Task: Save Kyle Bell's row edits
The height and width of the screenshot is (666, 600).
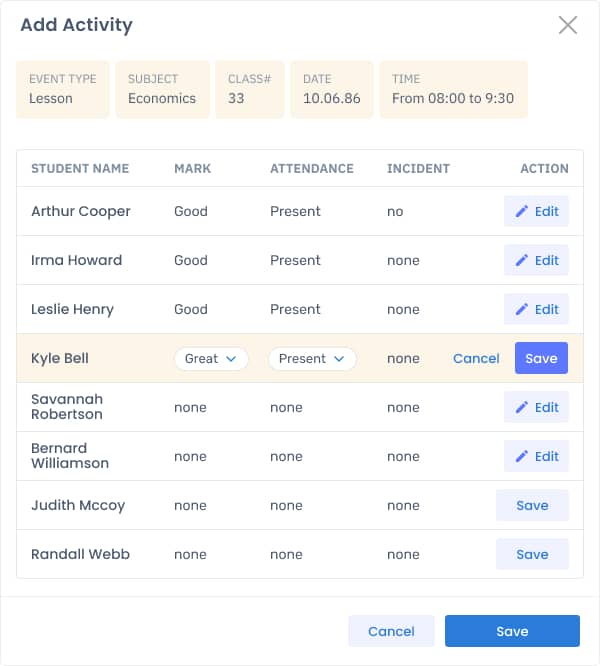Action: click(x=541, y=358)
